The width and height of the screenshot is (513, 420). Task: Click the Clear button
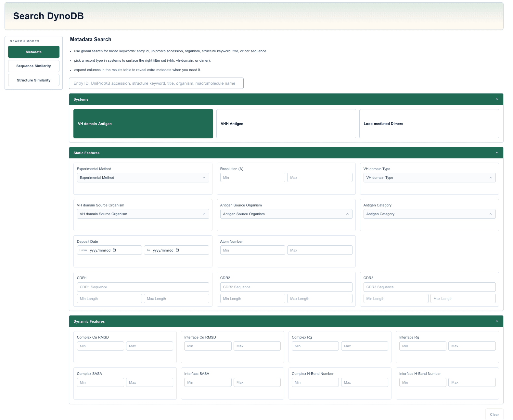[494, 414]
